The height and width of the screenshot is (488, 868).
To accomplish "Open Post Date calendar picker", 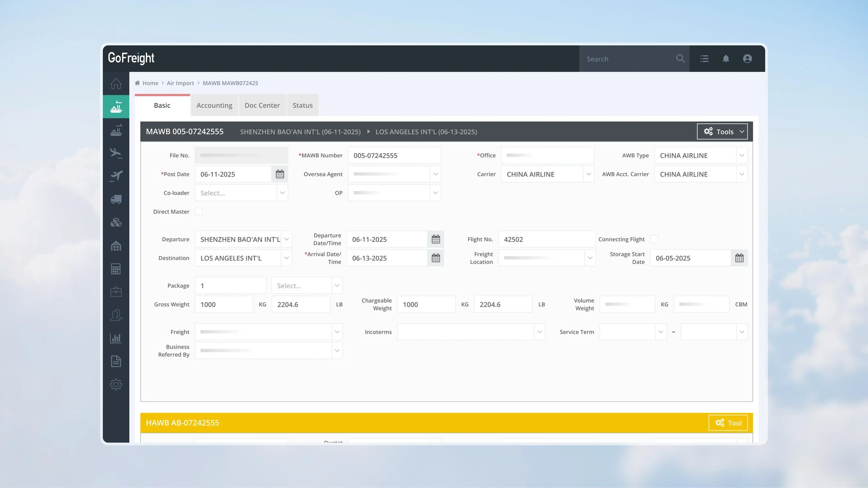I will tap(280, 174).
